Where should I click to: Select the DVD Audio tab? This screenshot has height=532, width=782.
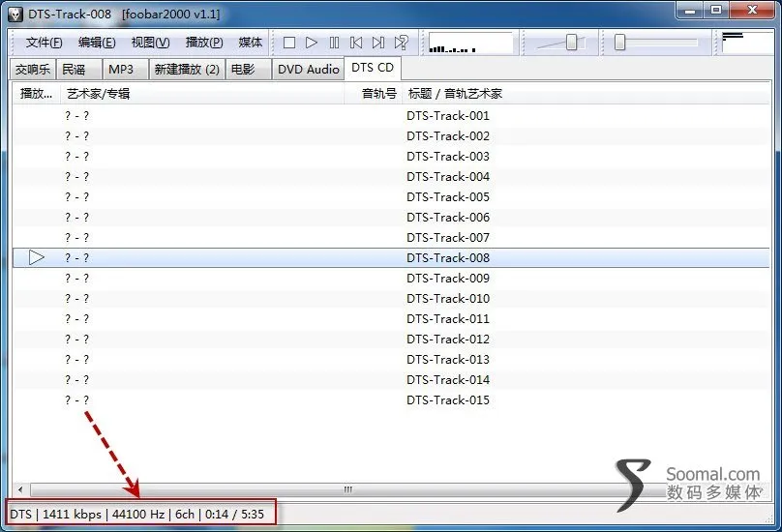[x=308, y=70]
